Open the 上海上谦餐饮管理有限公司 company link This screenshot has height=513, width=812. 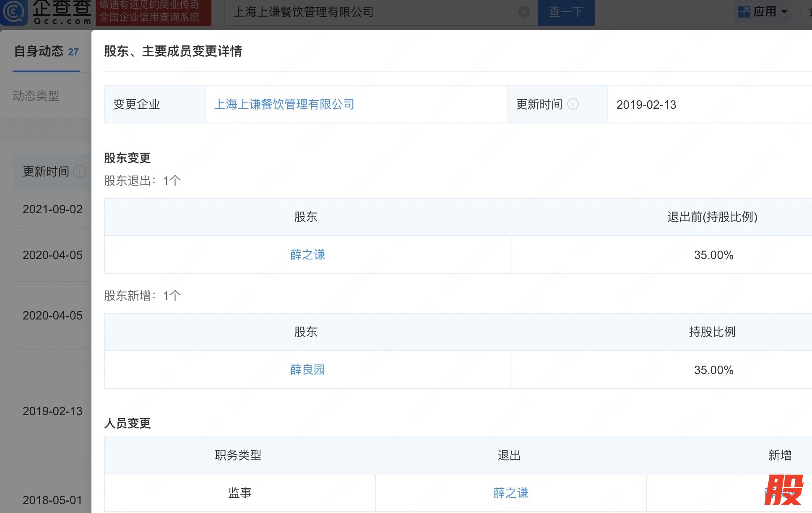point(284,104)
